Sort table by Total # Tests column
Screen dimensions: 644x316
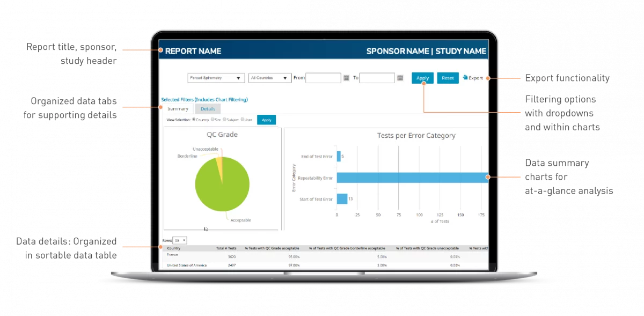[226, 248]
